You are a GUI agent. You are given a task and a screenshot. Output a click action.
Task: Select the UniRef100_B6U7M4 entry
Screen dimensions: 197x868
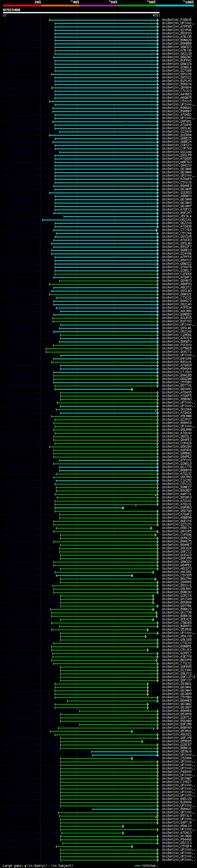(x=177, y=579)
